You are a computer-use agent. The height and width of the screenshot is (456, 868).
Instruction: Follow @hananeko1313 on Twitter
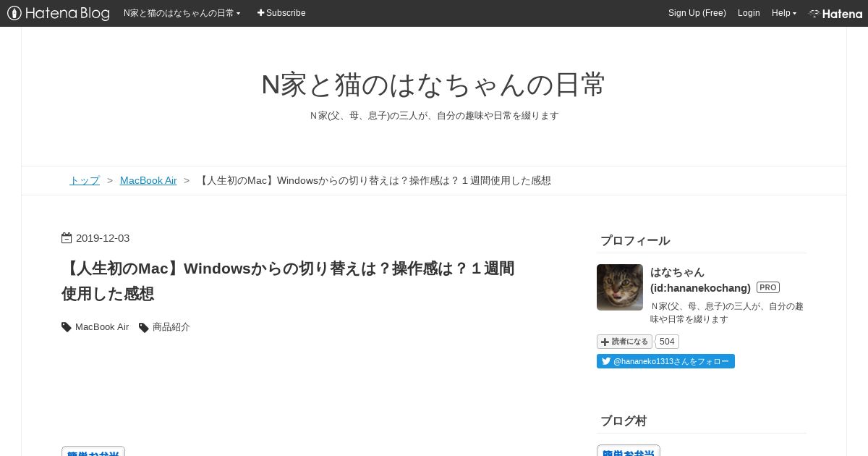pos(665,361)
